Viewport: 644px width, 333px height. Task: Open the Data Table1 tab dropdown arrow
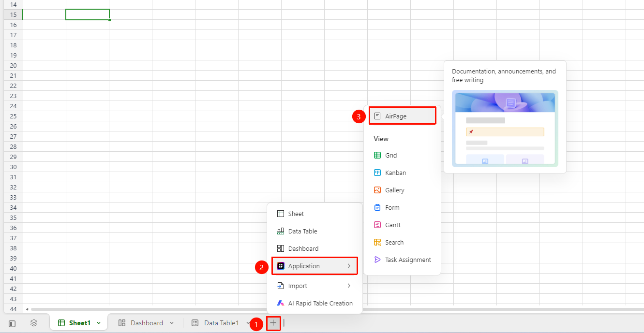point(248,323)
